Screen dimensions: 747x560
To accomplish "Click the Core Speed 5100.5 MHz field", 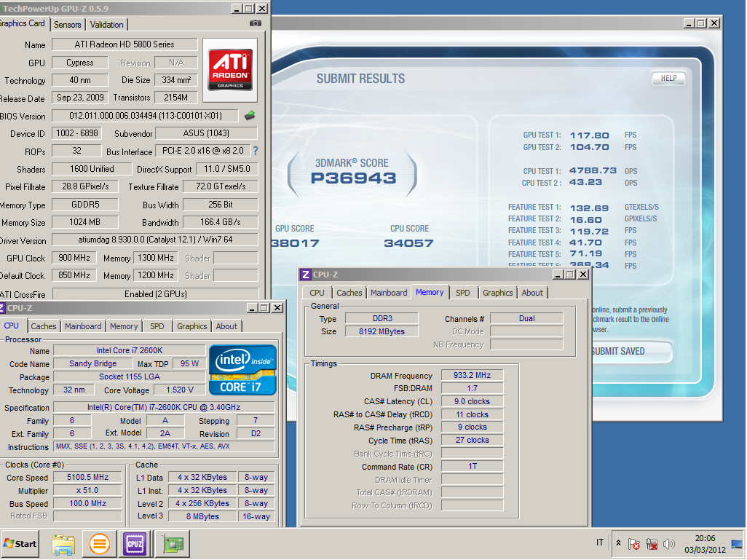I will (x=87, y=477).
